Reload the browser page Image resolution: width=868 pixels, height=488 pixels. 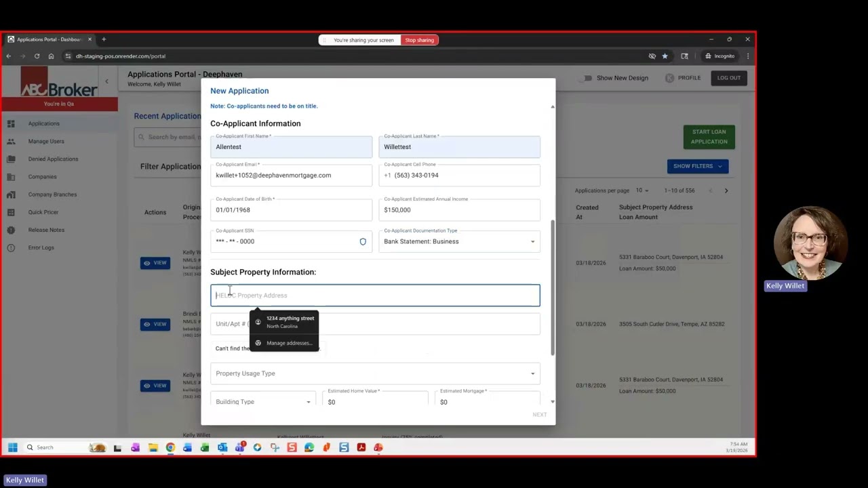(37, 56)
